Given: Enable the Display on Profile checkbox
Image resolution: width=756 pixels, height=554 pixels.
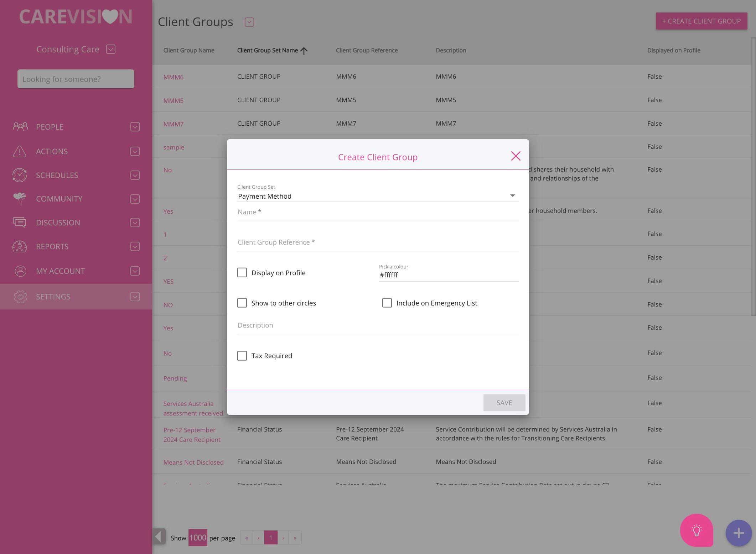Looking at the screenshot, I should [x=242, y=273].
